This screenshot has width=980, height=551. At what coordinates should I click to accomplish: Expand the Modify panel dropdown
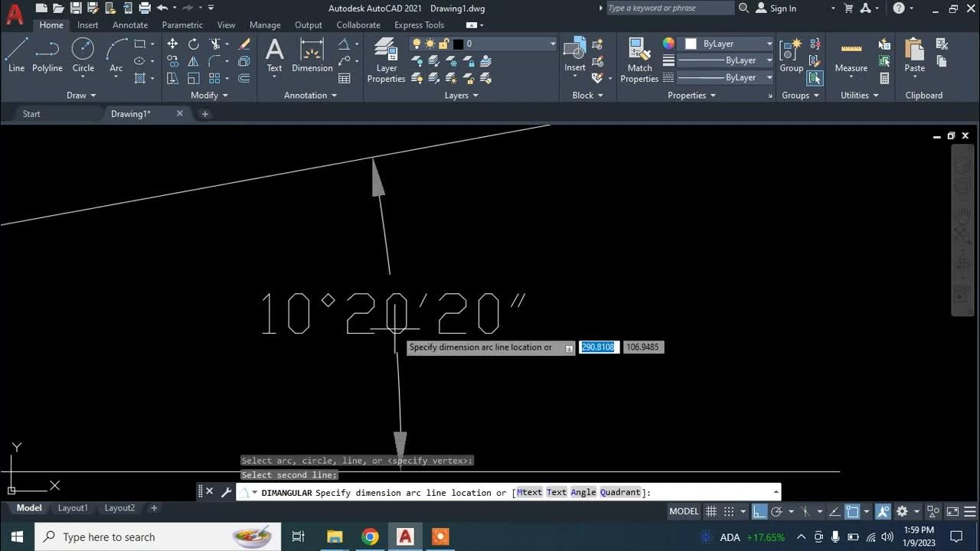(x=210, y=96)
